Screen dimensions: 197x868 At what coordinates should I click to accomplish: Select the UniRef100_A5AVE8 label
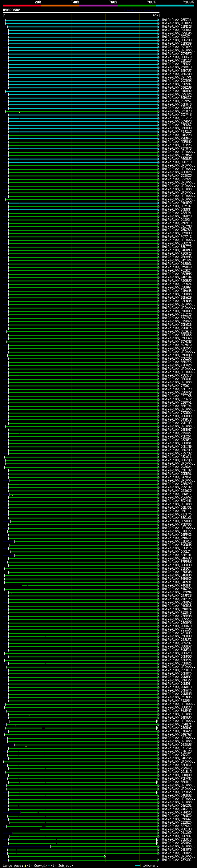point(176,67)
